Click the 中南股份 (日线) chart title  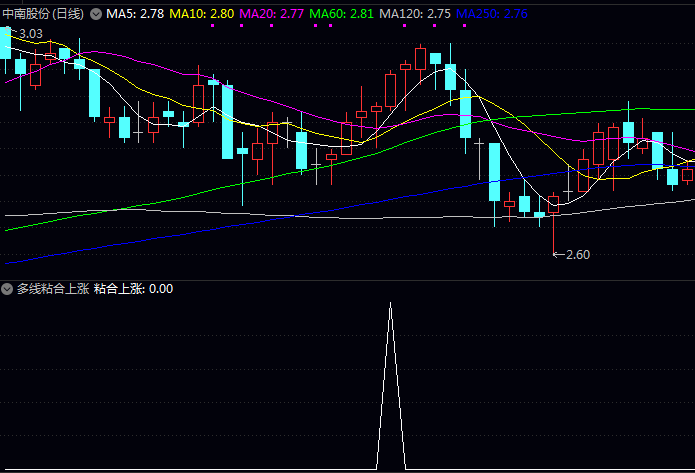[44, 14]
